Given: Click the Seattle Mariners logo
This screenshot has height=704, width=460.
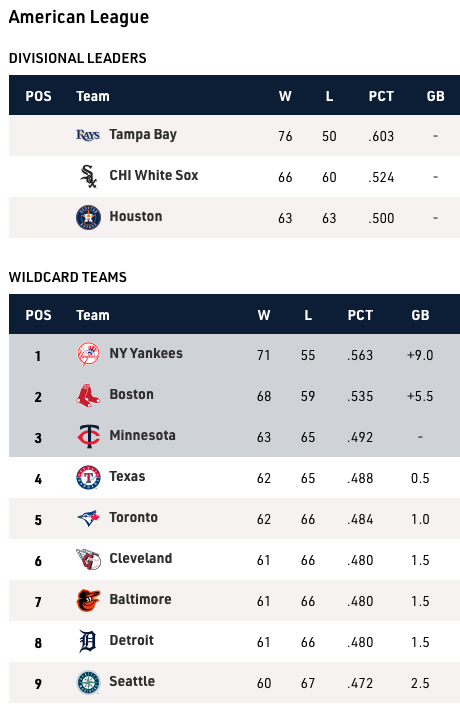Looking at the screenshot, I should pos(88,682).
